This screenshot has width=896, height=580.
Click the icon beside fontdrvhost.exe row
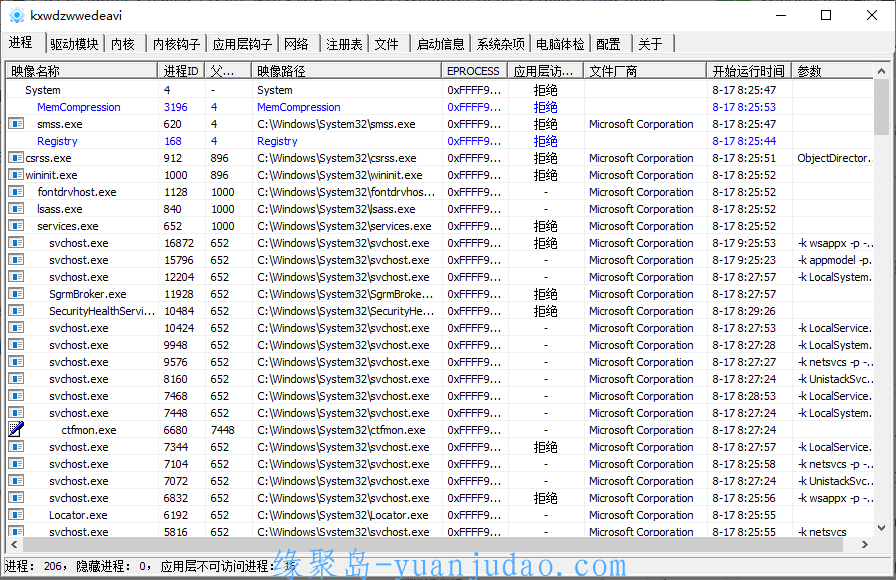tap(16, 191)
